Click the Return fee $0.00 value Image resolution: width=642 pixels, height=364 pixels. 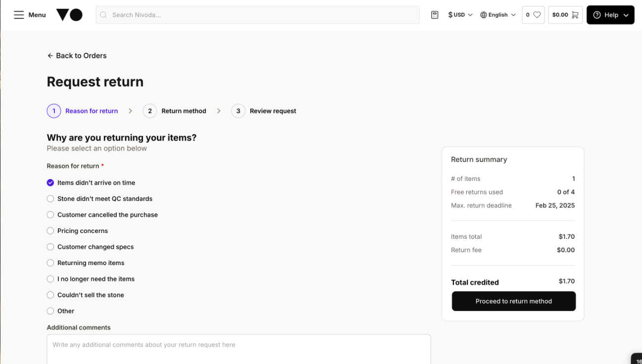(x=566, y=250)
